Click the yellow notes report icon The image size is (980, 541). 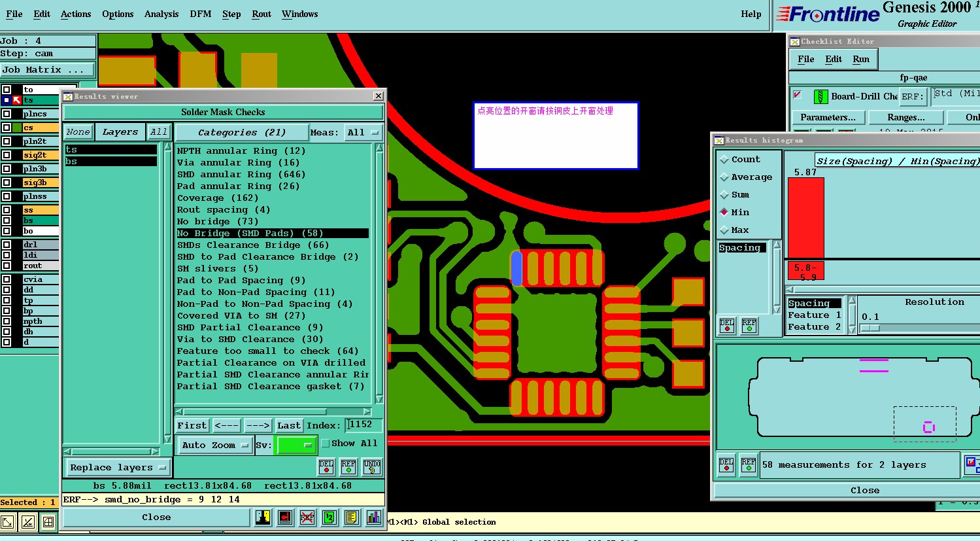pos(351,517)
